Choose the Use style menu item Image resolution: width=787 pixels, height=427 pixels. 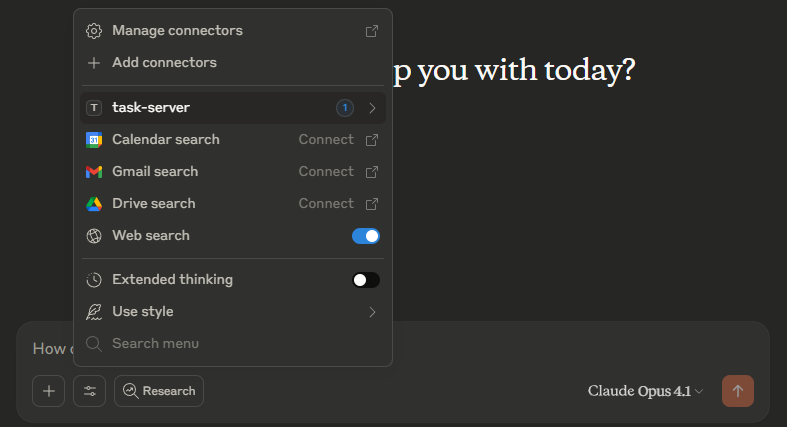tap(143, 312)
